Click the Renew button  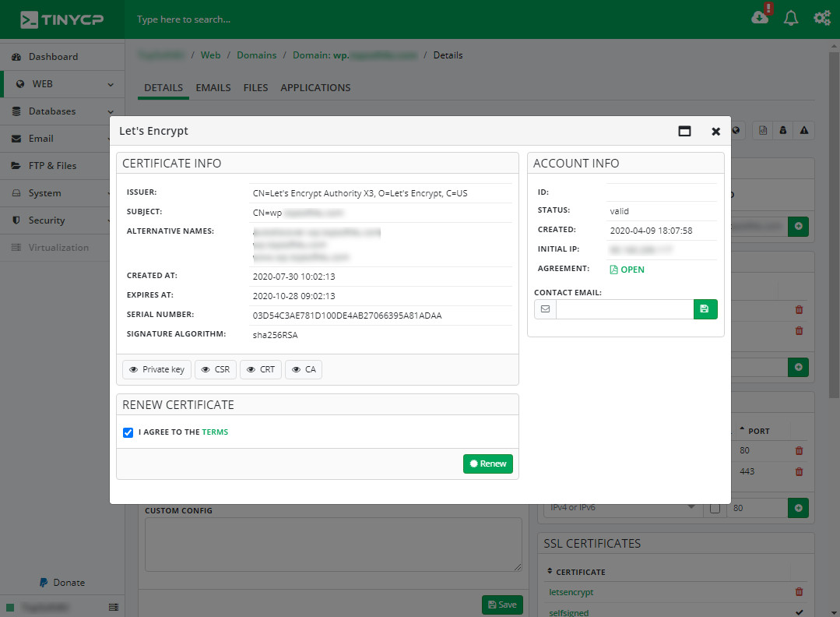488,464
